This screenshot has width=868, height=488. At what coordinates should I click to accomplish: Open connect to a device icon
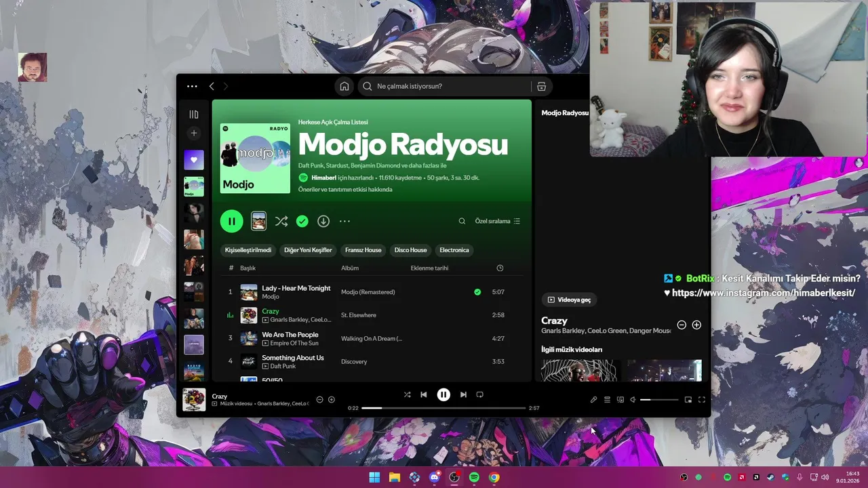click(620, 400)
